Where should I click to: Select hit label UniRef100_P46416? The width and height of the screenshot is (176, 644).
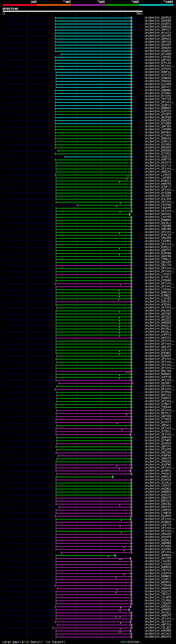coord(158,81)
